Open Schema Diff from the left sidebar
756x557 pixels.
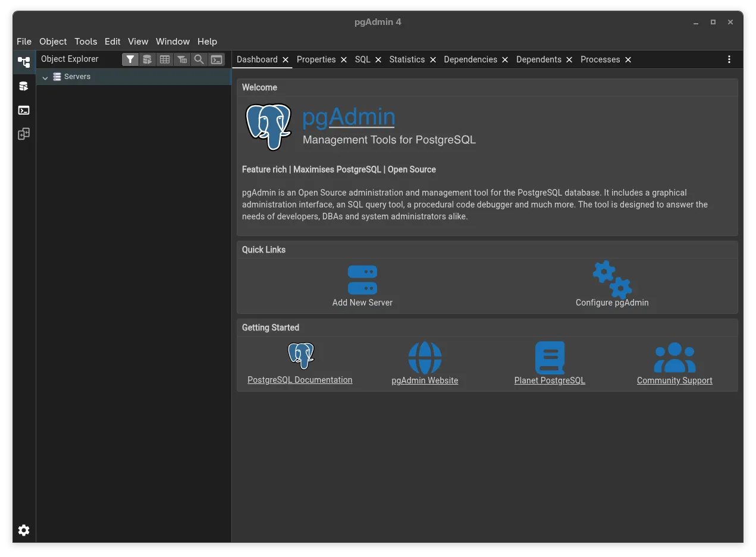click(24, 134)
